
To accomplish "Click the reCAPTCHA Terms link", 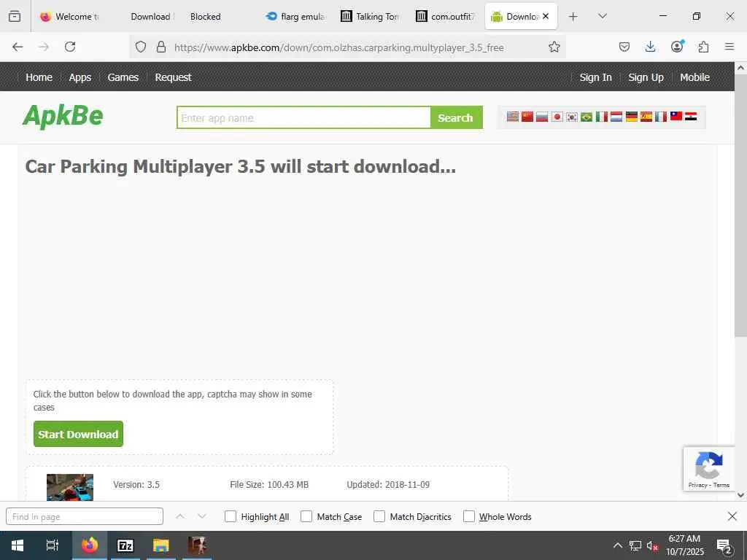I will coord(721,485).
